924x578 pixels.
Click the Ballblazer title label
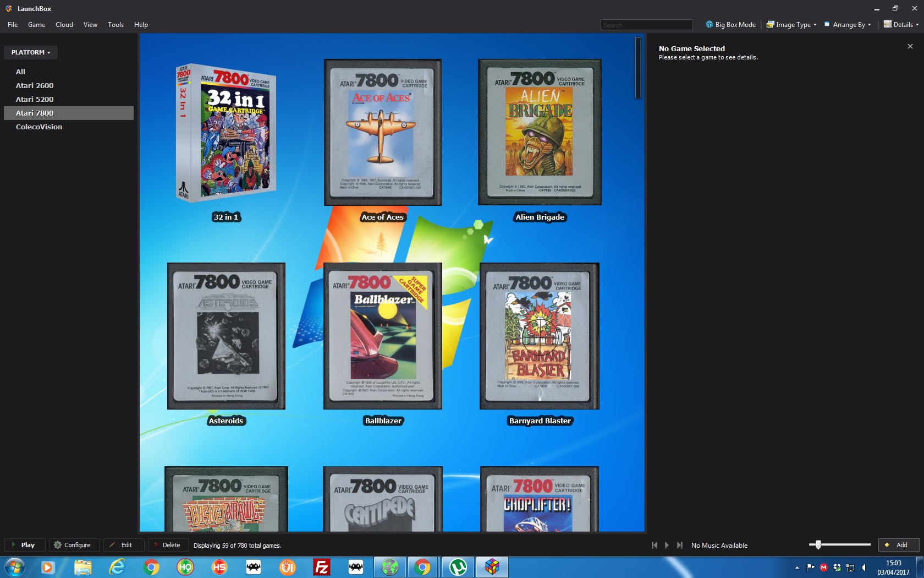[x=383, y=421]
